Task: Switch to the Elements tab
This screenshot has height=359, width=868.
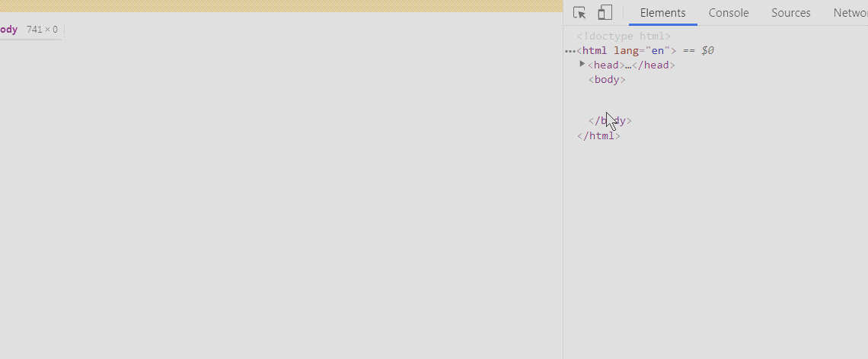Action: [662, 13]
